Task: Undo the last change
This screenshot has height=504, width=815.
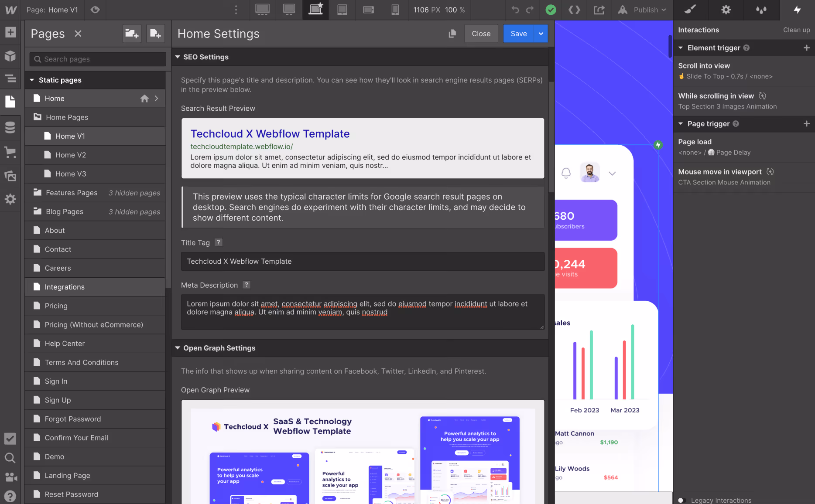Action: [515, 10]
